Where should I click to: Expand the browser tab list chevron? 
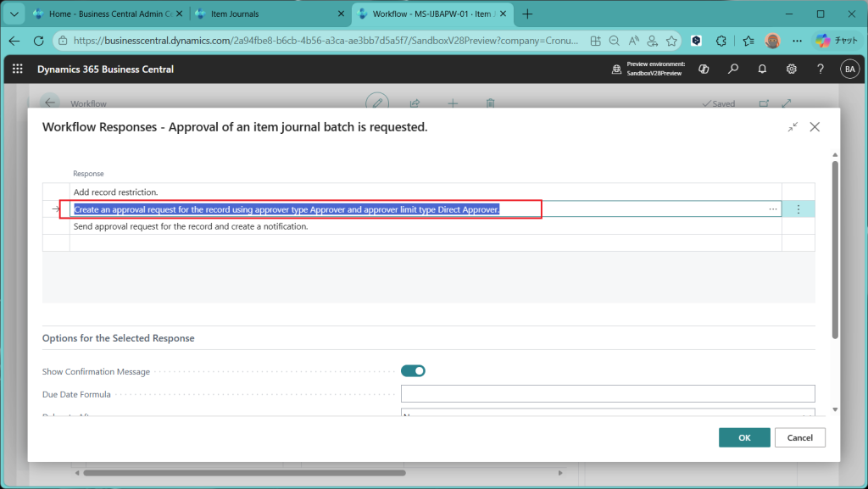14,14
